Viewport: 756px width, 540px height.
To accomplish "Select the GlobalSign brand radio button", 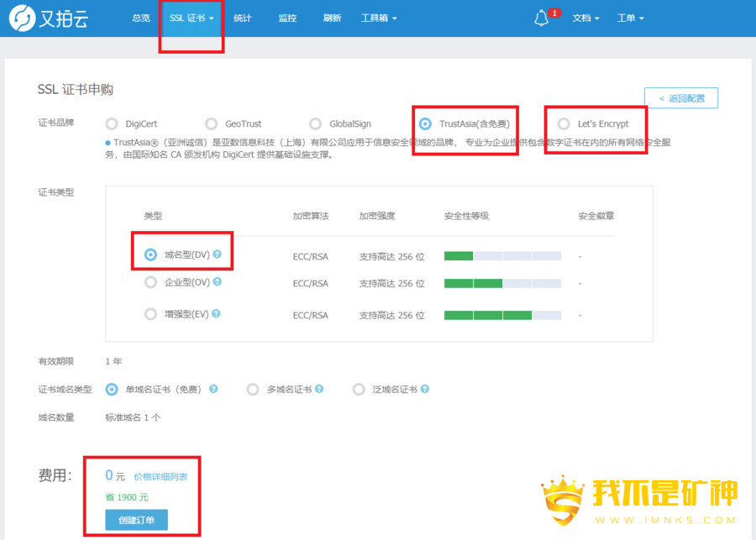I will coord(315,124).
